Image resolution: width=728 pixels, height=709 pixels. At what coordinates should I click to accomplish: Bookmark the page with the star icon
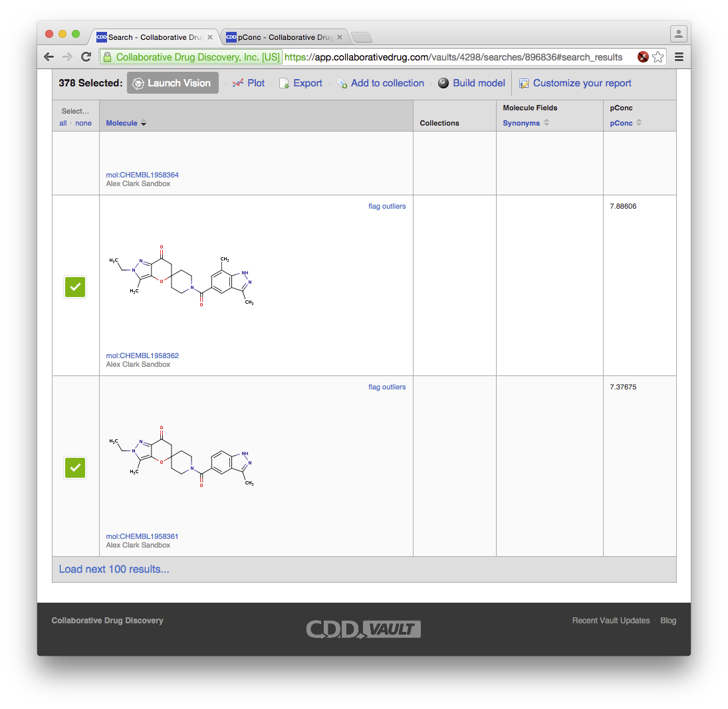[x=658, y=57]
